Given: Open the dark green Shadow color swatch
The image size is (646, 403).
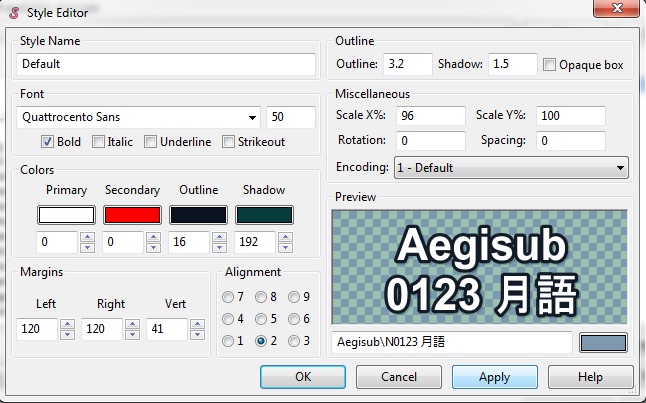Looking at the screenshot, I should [x=264, y=215].
